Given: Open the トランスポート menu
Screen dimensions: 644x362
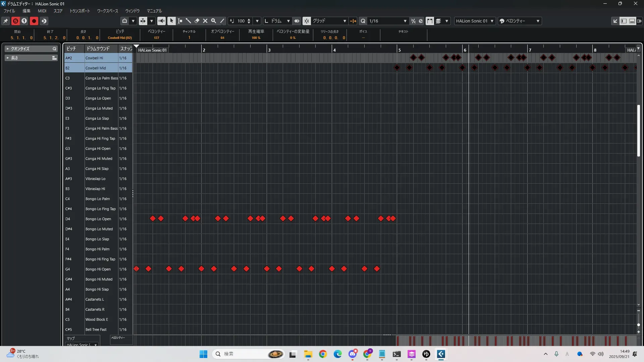Looking at the screenshot, I should point(80,11).
